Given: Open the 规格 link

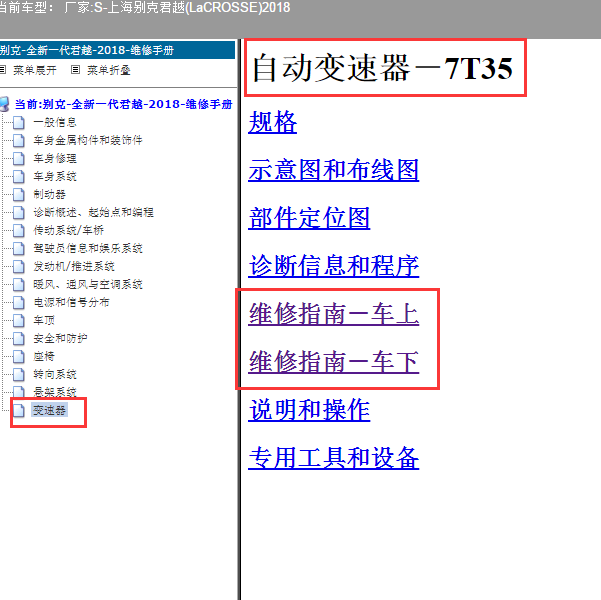Looking at the screenshot, I should [x=273, y=122].
